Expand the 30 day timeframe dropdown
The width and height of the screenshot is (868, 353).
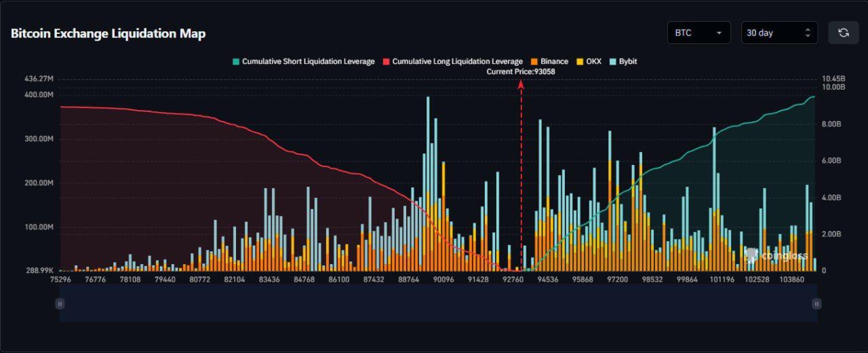(778, 33)
